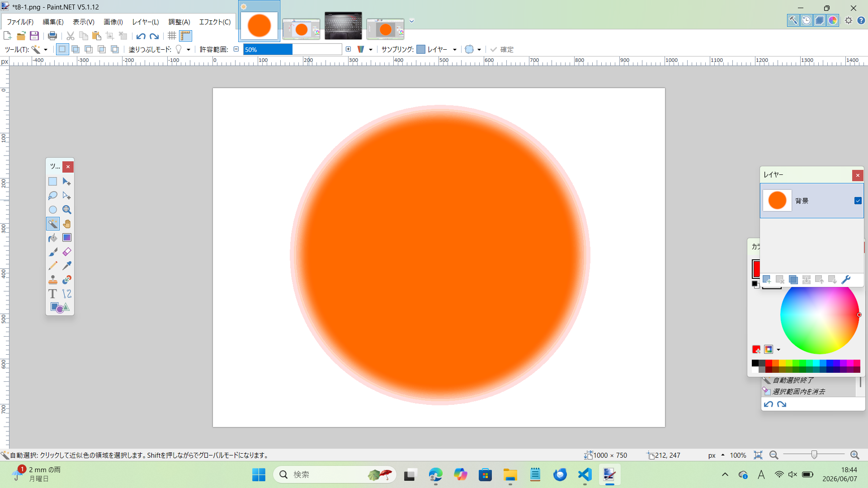Toggle visibility checkbox of 背景 layer
Screen dimensions: 868x488
click(x=858, y=201)
